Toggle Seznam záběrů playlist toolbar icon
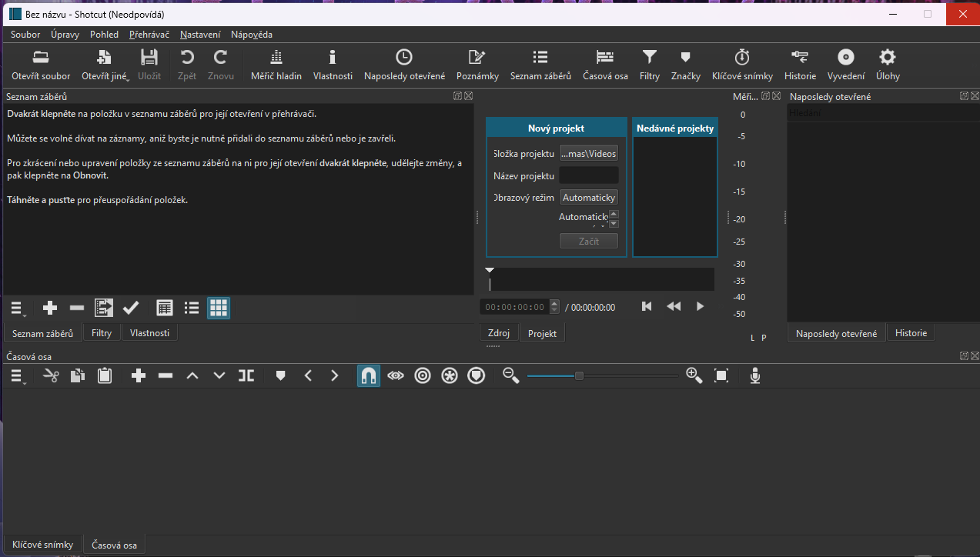 pos(540,65)
